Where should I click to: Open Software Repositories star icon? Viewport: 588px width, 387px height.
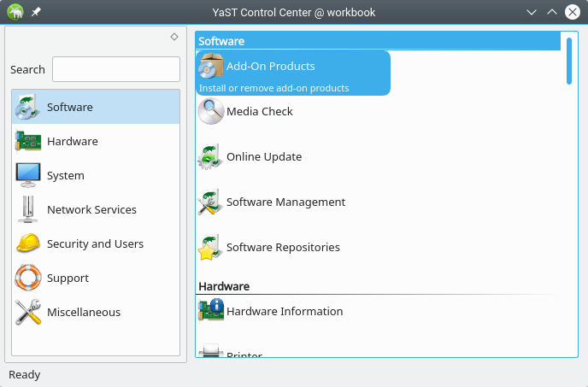coord(211,248)
